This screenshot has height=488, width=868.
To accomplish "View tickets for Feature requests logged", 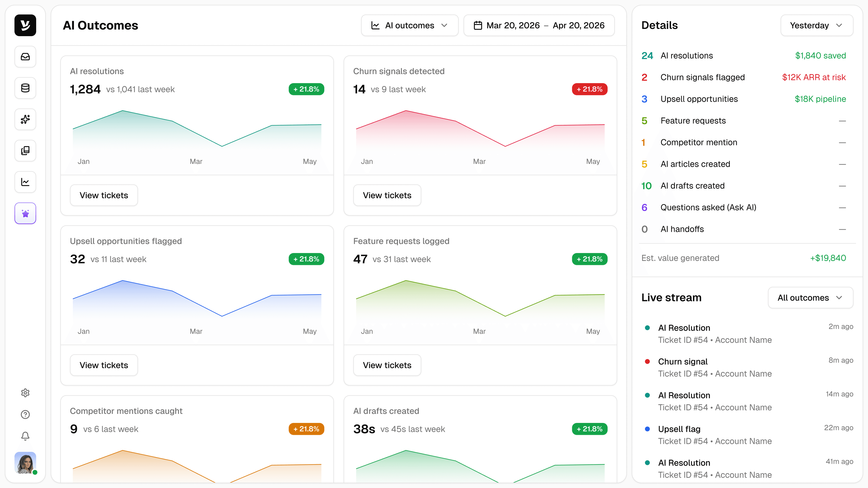I will tap(387, 365).
